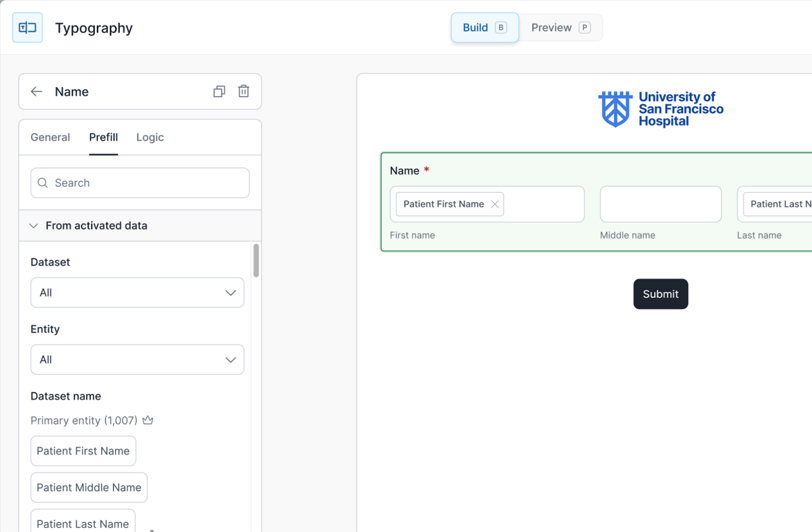Switch to the General tab
Image resolution: width=812 pixels, height=532 pixels.
pyautogui.click(x=50, y=137)
